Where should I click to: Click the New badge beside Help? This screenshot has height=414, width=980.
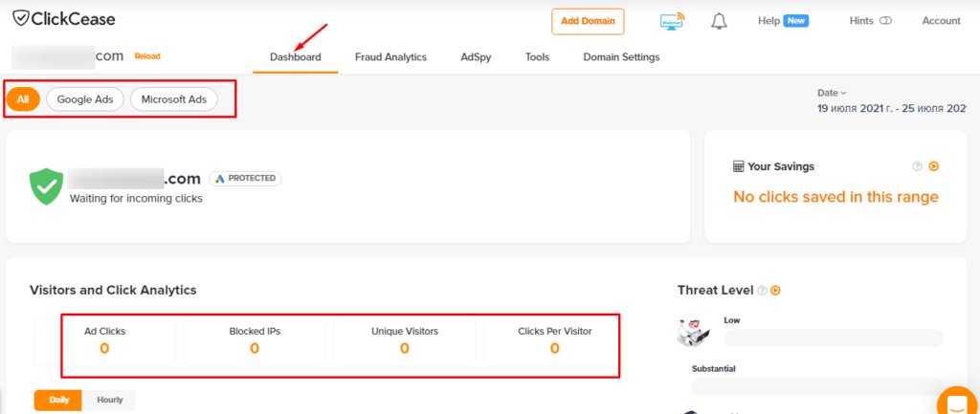pos(796,21)
